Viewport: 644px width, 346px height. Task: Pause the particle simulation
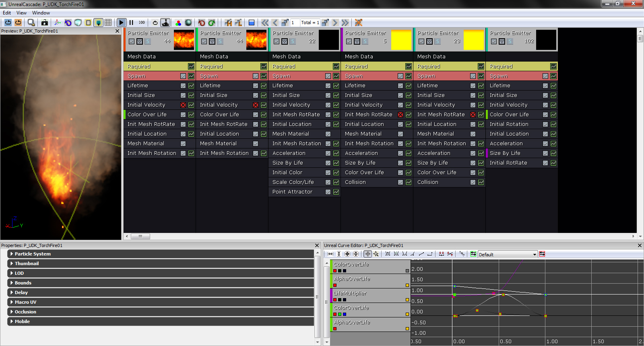[131, 23]
